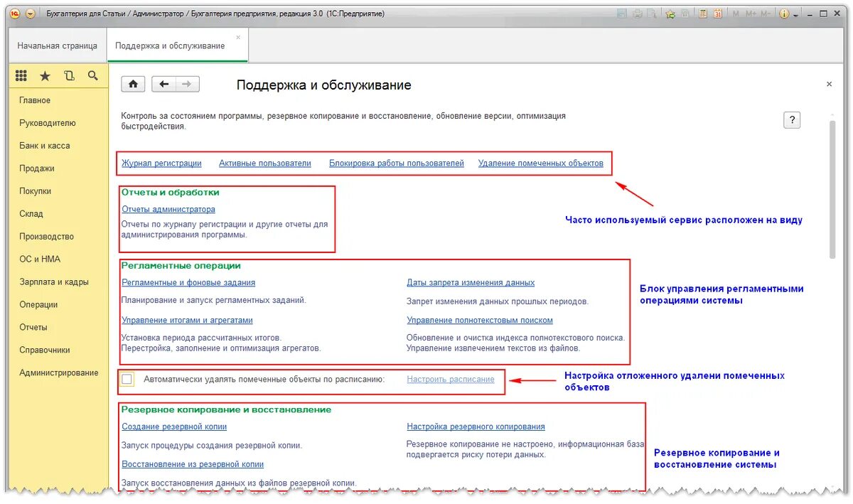Switch to the Начальная страница tab
Viewport: 853px width, 504px height.
tap(58, 45)
